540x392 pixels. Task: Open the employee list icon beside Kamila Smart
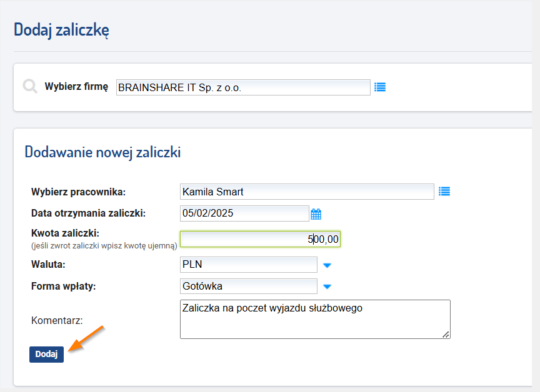[444, 192]
